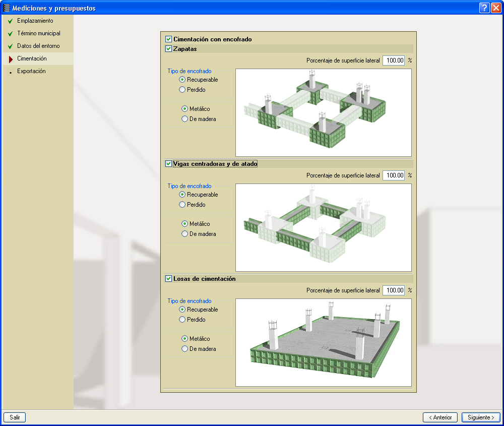Click the Salir button
Viewport: 504px width, 426px height.
(15, 417)
